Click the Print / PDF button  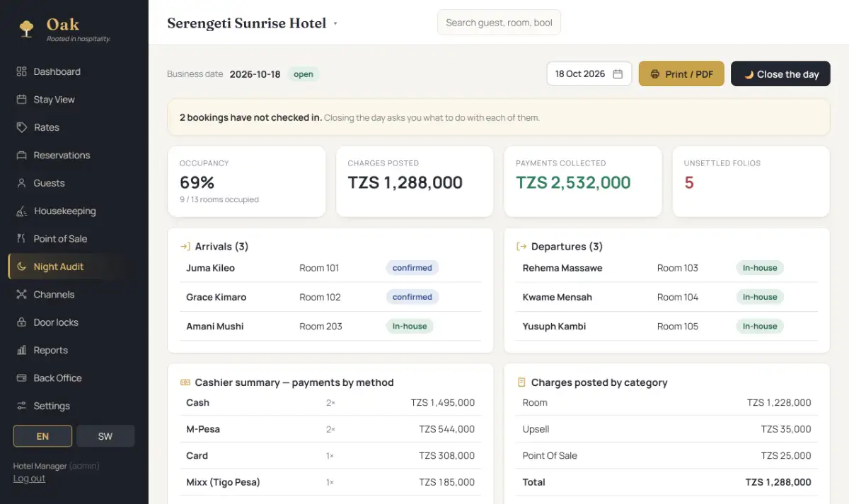coord(681,74)
